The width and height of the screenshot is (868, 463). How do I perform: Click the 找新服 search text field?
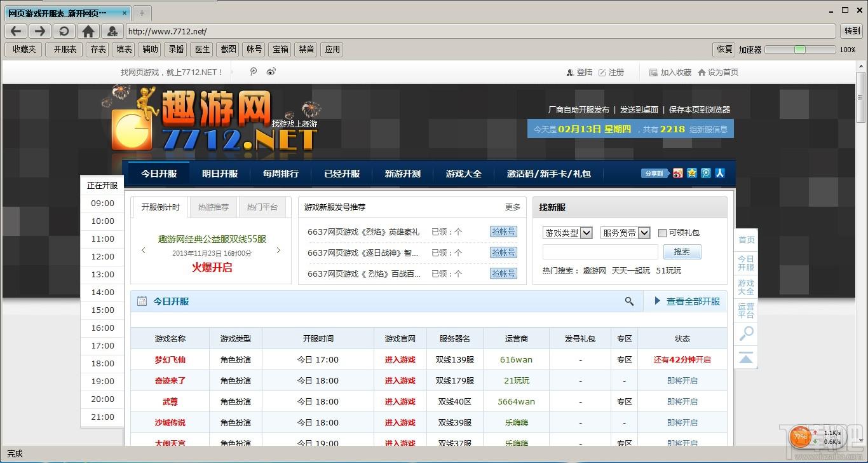(x=600, y=252)
